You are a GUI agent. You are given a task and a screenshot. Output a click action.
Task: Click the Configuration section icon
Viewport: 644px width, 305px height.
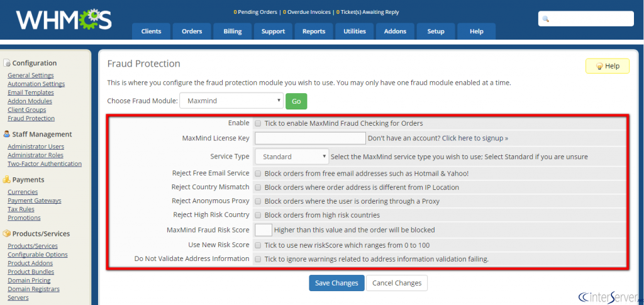click(x=6, y=64)
